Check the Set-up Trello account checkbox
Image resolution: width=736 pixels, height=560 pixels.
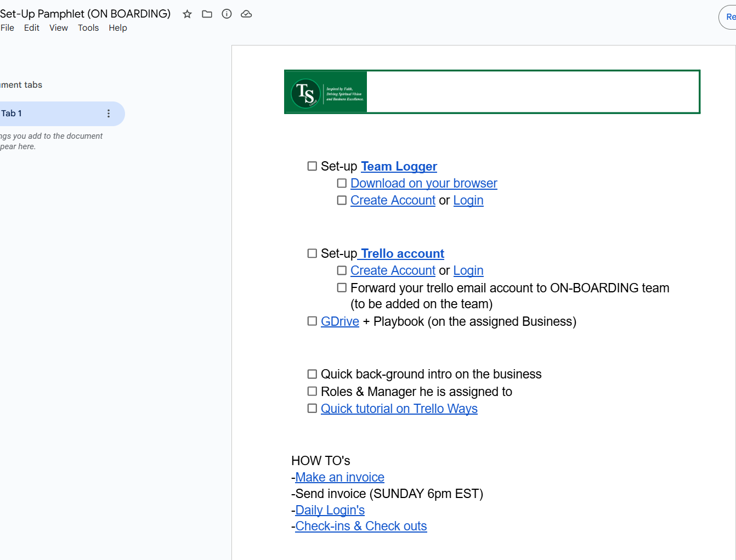coord(312,253)
